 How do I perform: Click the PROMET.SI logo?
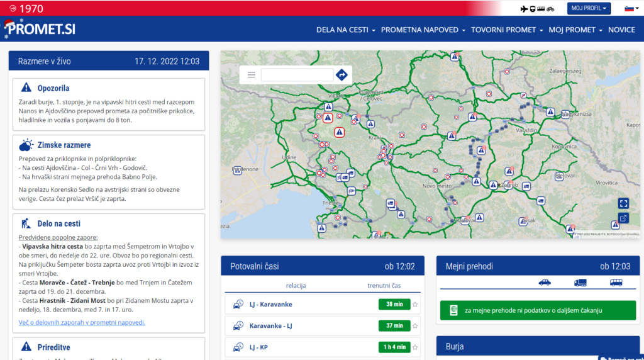click(x=40, y=29)
